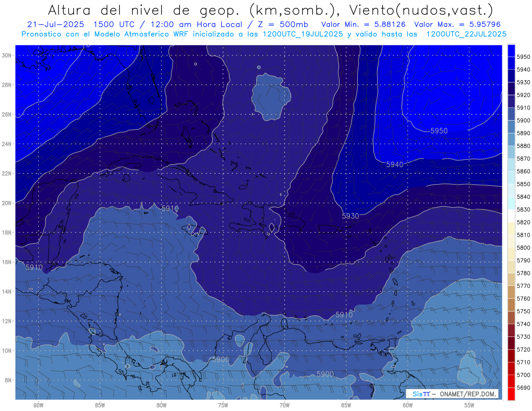This screenshot has width=532, height=411.
Task: Click the 5950 contour label on the map
Action: tap(439, 131)
